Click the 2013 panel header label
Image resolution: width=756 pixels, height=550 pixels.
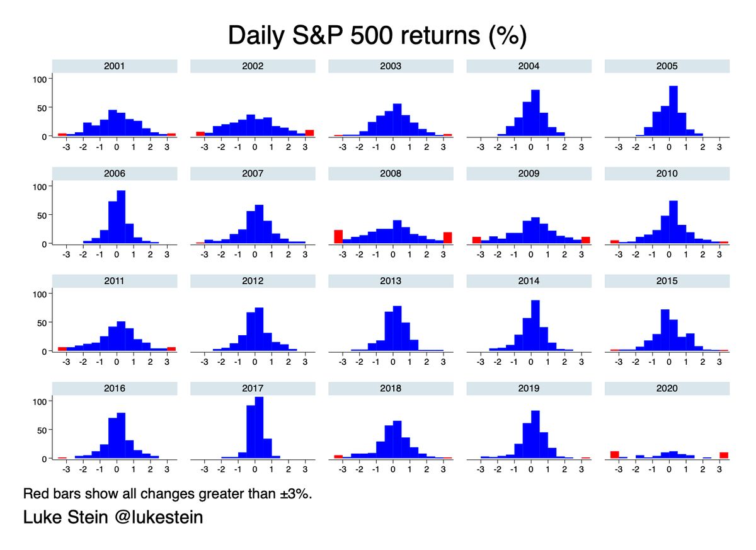[x=391, y=280]
